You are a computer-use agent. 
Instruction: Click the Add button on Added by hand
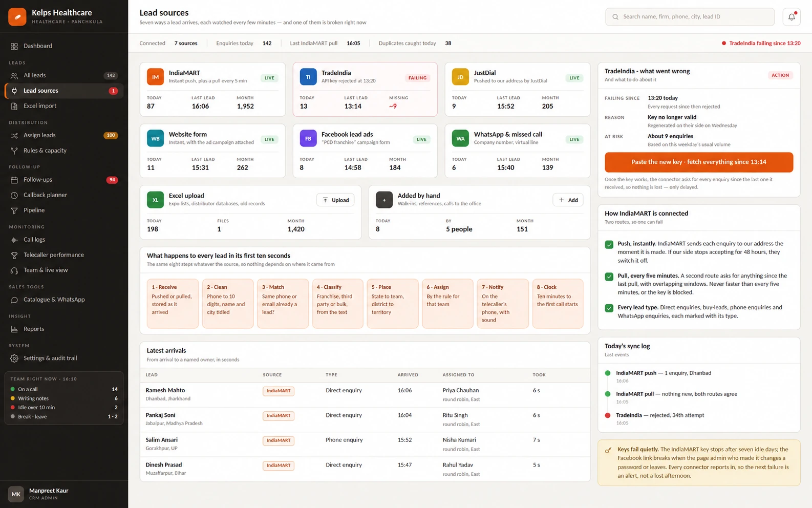[568, 200]
